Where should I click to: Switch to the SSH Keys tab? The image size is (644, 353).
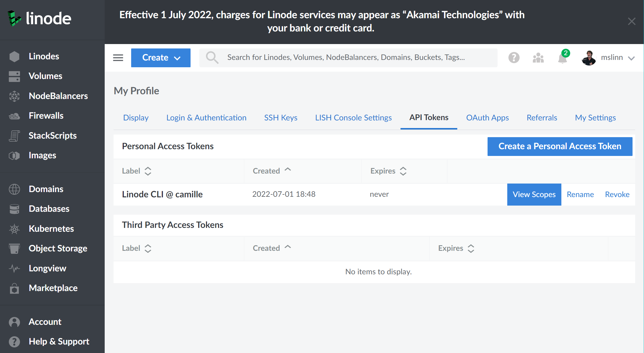(x=281, y=118)
